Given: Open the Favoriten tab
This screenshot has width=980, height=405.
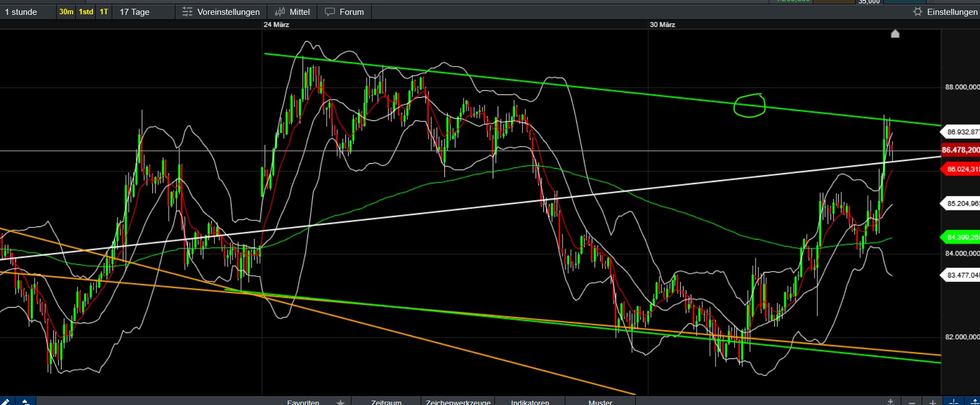Looking at the screenshot, I should coord(303,402).
